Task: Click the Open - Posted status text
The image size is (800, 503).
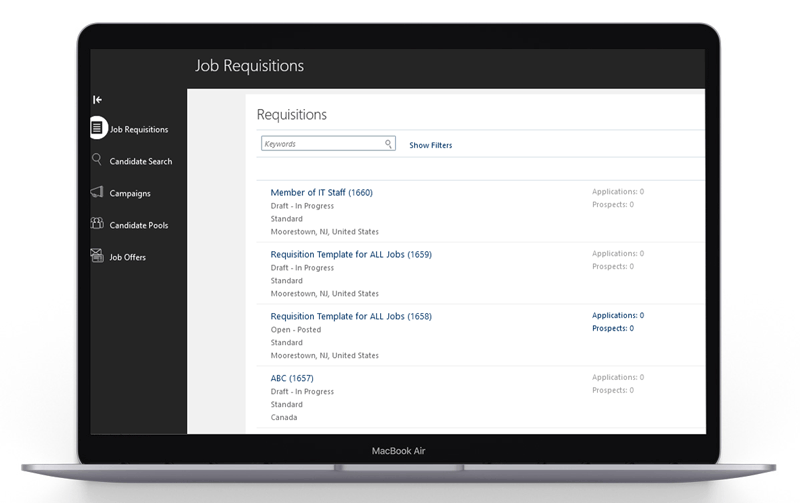Action: pyautogui.click(x=296, y=330)
